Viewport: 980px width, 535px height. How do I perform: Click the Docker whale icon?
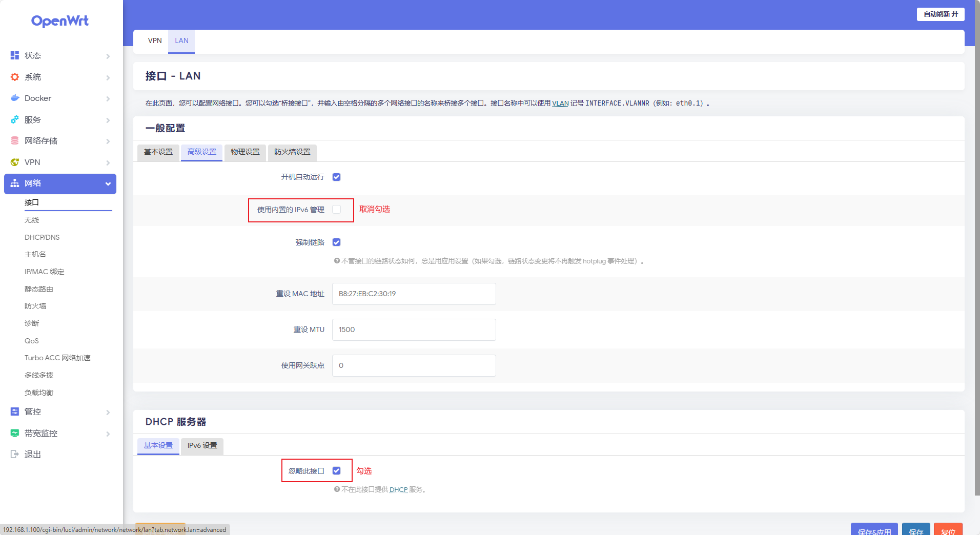point(15,98)
